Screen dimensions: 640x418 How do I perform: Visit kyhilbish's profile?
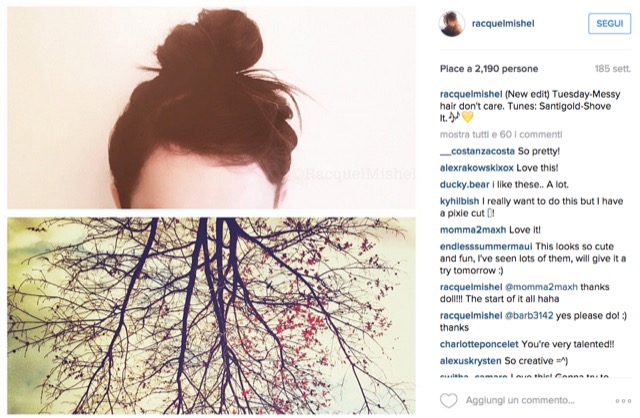tap(460, 201)
